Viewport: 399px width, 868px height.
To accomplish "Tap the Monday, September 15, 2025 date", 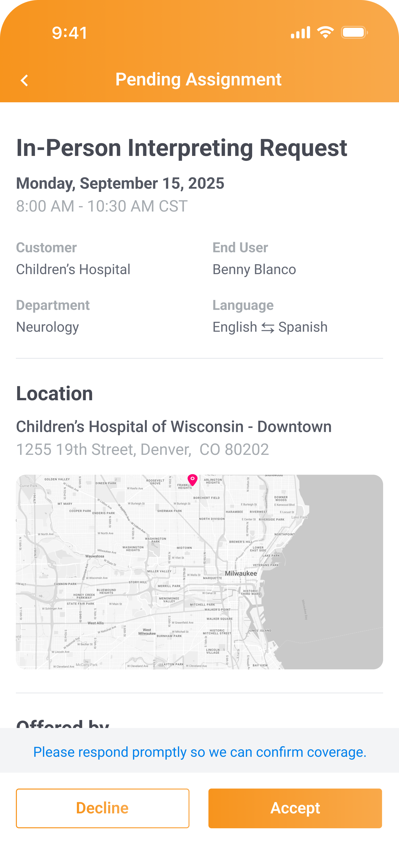I will tap(120, 183).
